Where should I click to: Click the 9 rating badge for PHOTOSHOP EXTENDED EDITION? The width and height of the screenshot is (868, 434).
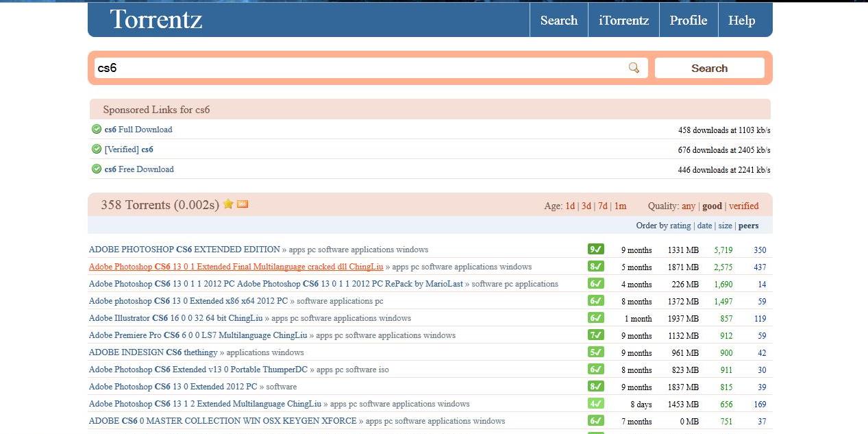click(x=595, y=250)
